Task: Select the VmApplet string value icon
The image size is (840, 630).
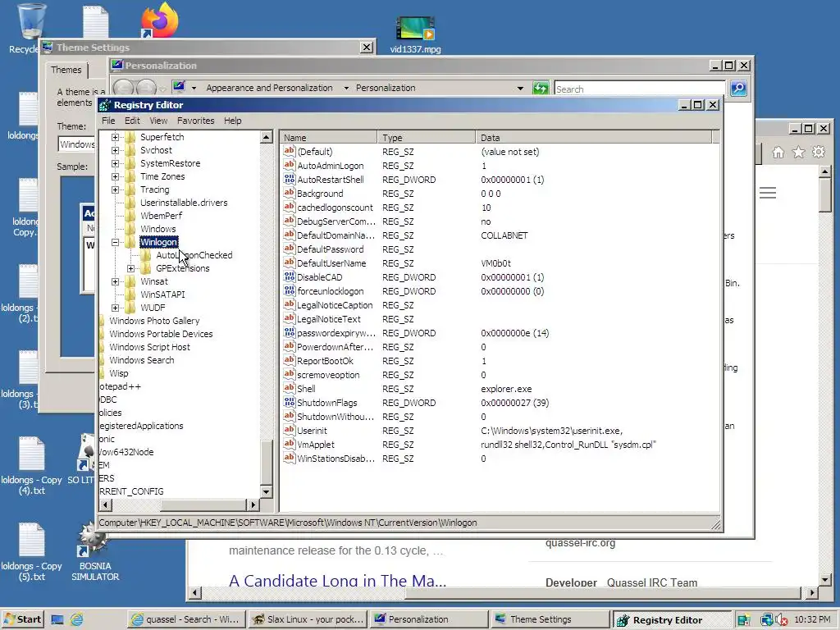Action: click(x=290, y=444)
